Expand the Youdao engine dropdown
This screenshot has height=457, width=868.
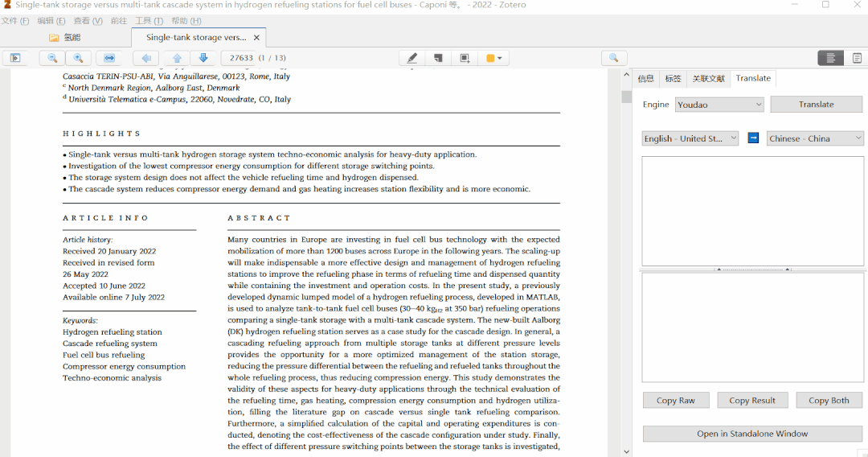(719, 105)
